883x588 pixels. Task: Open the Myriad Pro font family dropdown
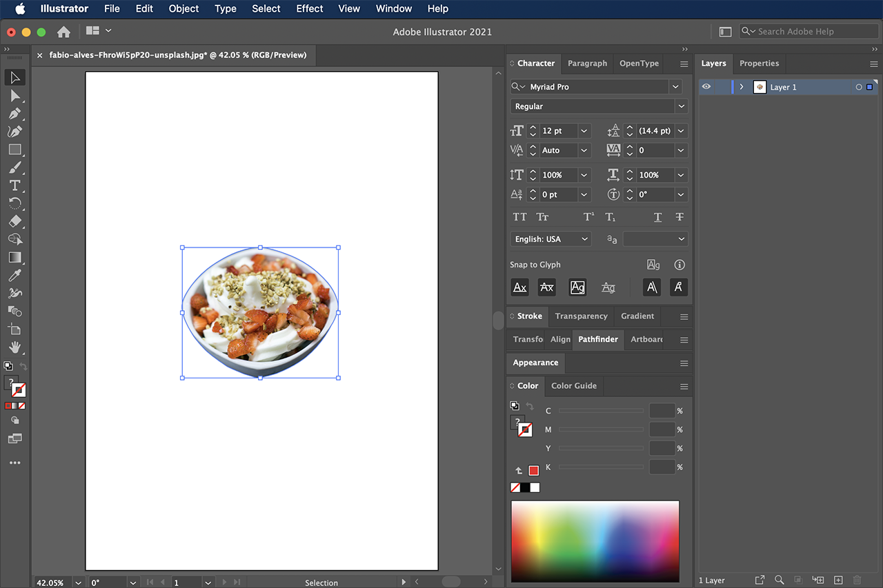pyautogui.click(x=675, y=87)
